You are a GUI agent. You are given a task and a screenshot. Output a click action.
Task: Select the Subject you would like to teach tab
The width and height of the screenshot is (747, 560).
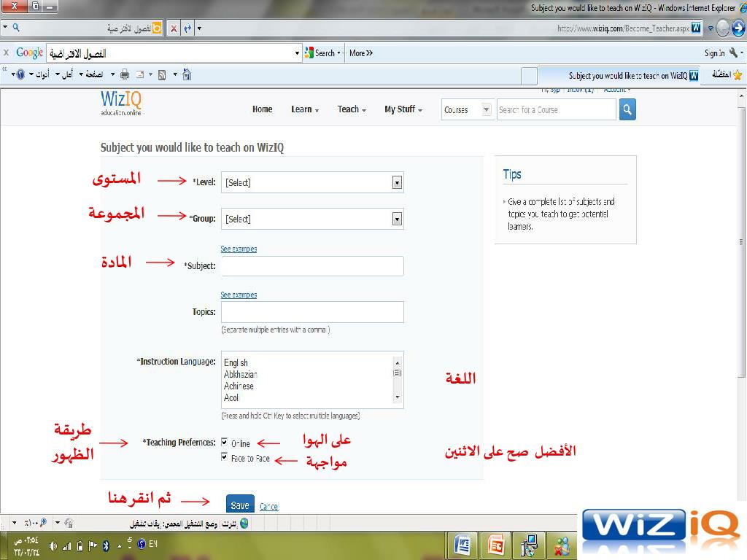[619, 76]
